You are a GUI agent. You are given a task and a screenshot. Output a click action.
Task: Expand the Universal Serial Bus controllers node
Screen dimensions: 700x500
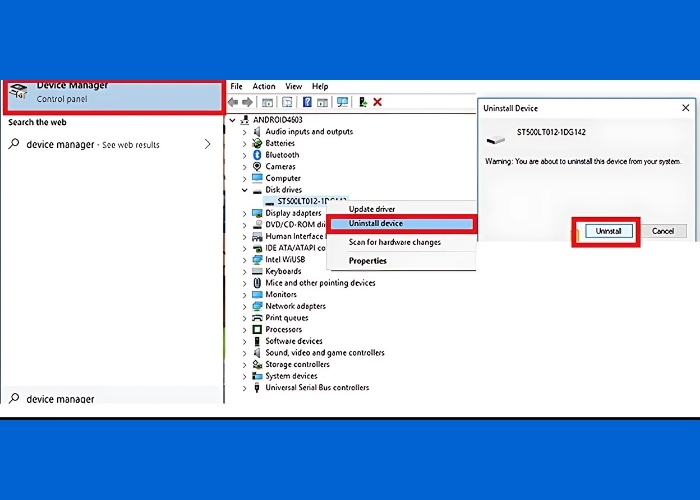(x=245, y=388)
